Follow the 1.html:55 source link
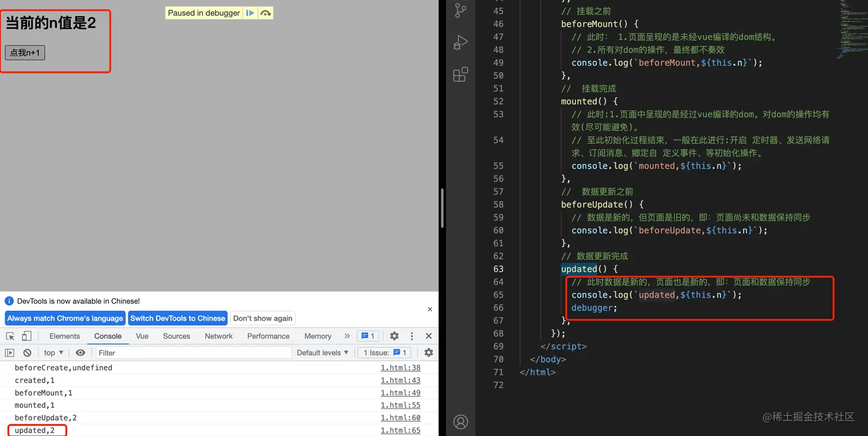 pos(401,406)
